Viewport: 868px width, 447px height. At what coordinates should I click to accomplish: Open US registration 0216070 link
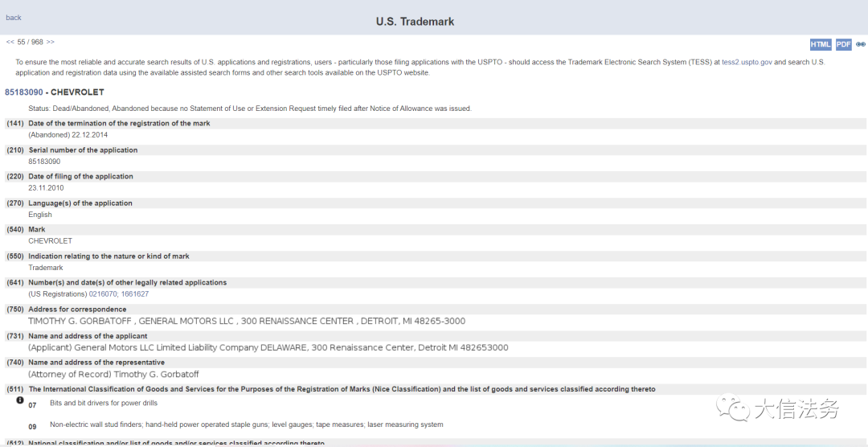pos(103,294)
